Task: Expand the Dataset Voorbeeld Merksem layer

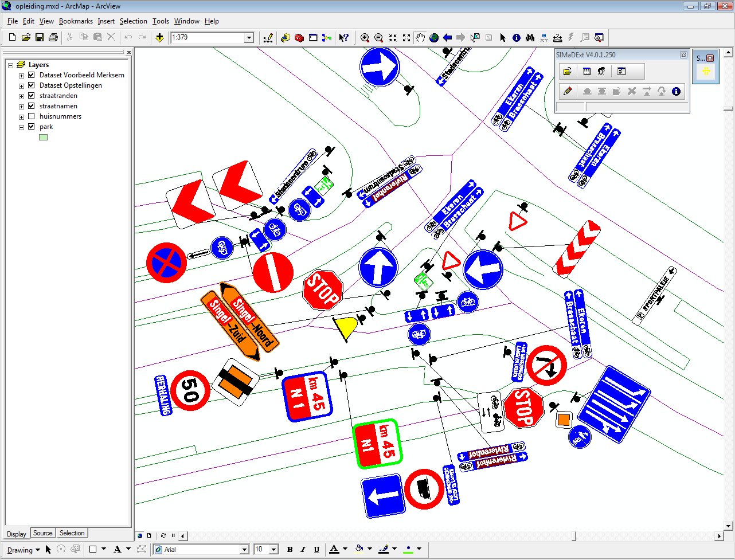Action: pos(21,76)
